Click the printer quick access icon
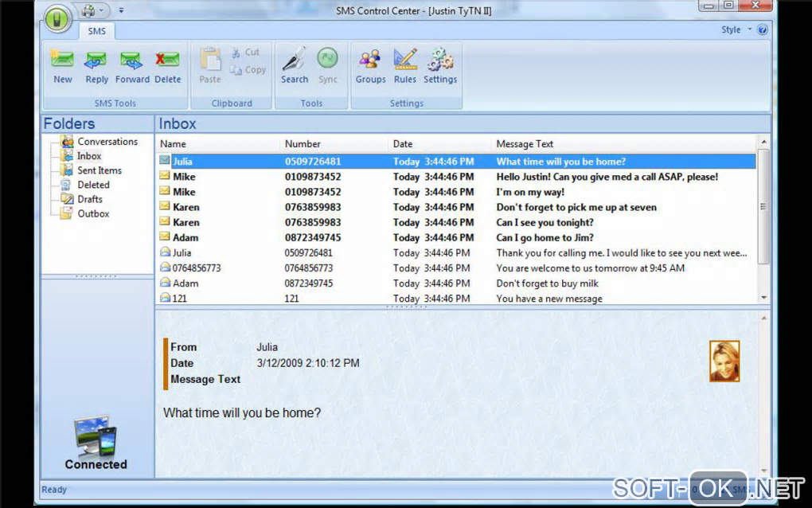The image size is (812, 508). click(x=88, y=10)
